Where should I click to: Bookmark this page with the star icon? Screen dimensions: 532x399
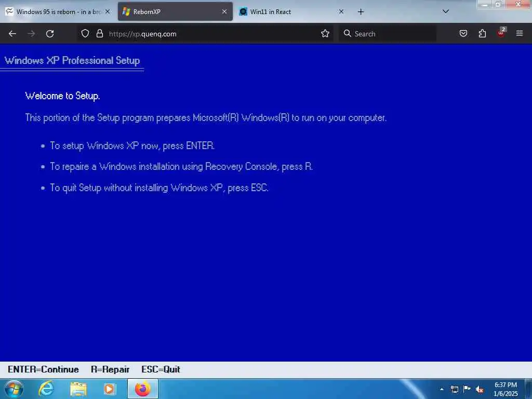(325, 33)
